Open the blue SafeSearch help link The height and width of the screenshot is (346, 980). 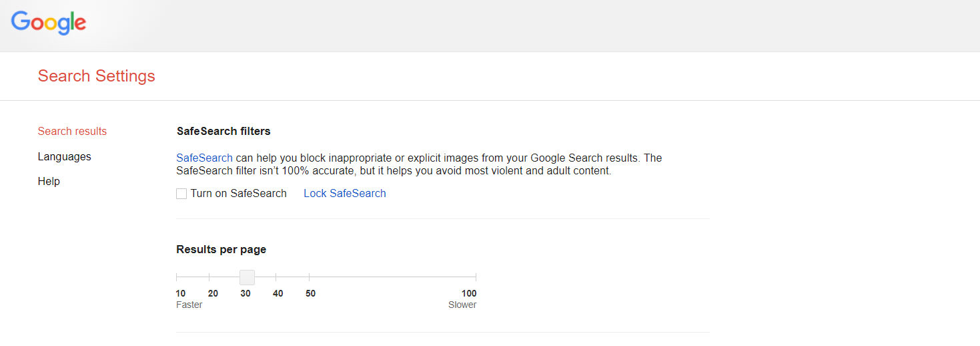204,158
